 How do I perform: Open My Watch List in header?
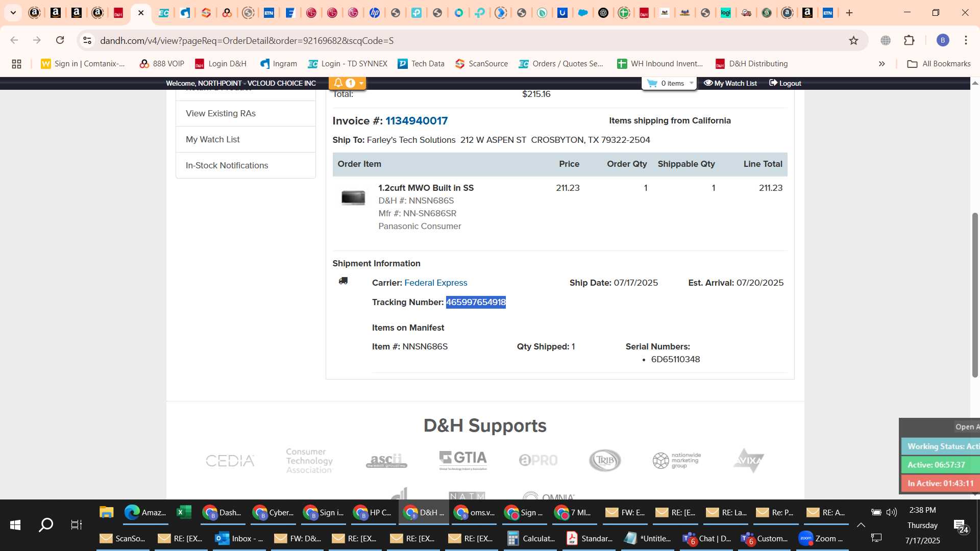(730, 83)
